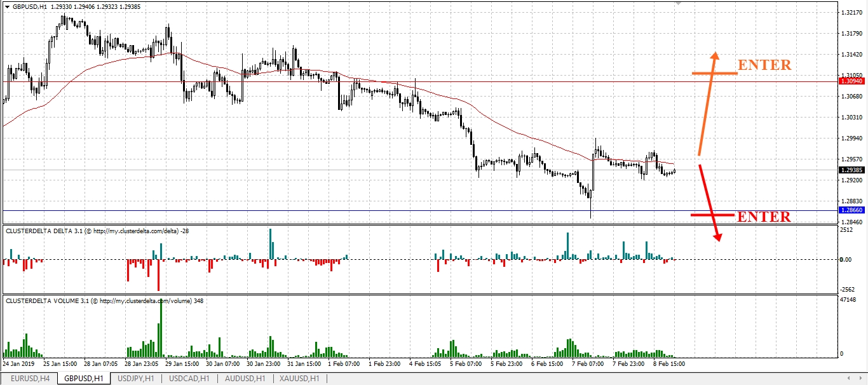Switch to the USDCAD,H1 tab
Screen dimensions: 868x385
[x=189, y=379]
